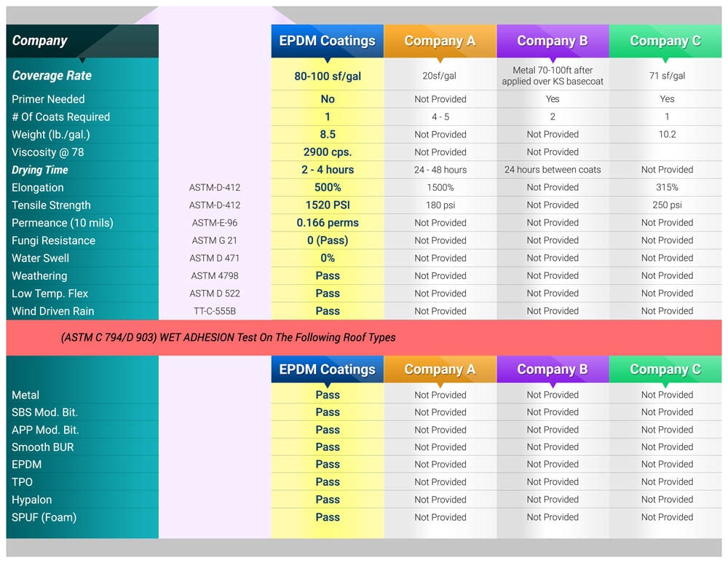Click the top Company C column header
Screen dimensions: 728x563
665,41
